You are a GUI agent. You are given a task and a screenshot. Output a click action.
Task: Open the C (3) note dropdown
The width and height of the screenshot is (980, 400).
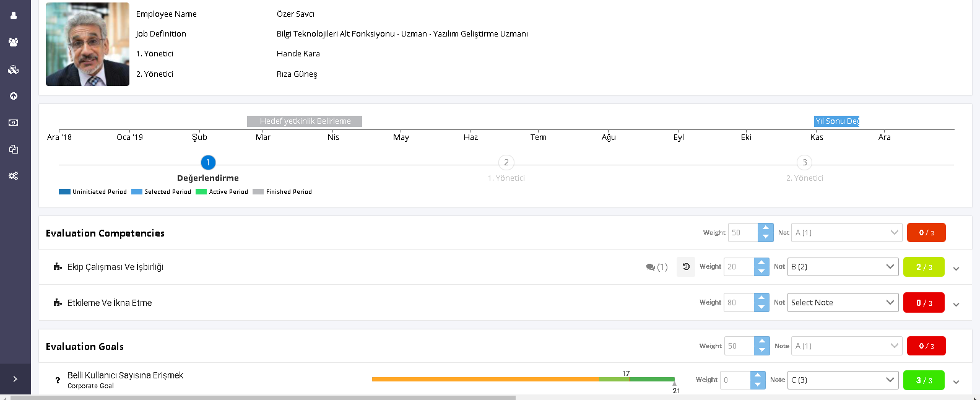coord(843,380)
